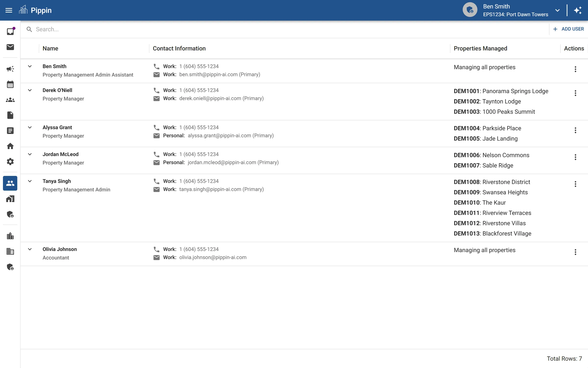Screen dimensions: 588x368
Task: Open the property buildings icon below users
Action: coord(10,199)
